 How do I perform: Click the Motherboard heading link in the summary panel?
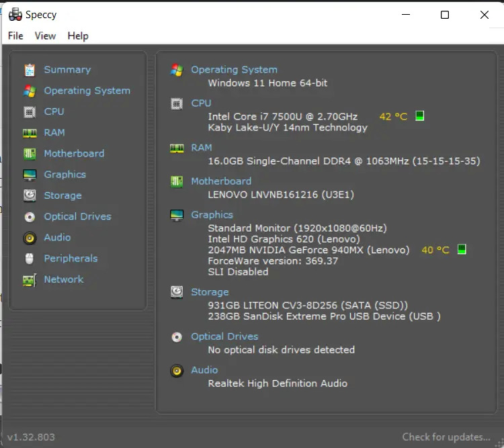pyautogui.click(x=221, y=181)
